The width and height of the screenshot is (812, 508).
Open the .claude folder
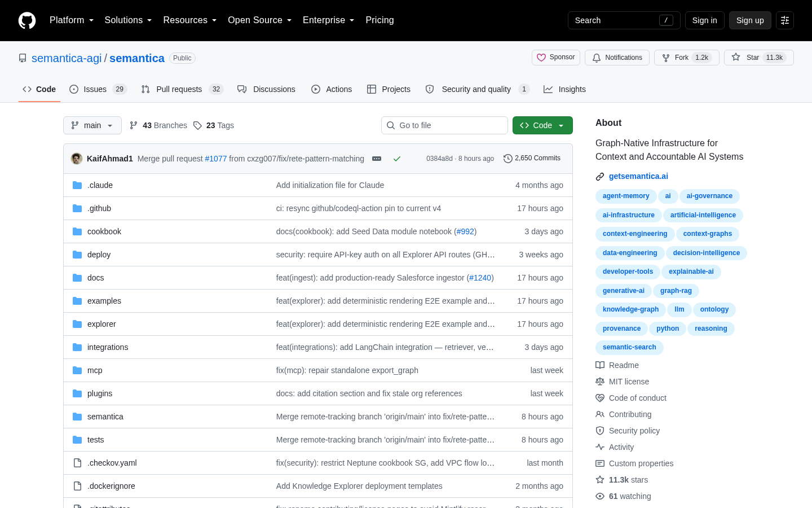click(x=100, y=185)
